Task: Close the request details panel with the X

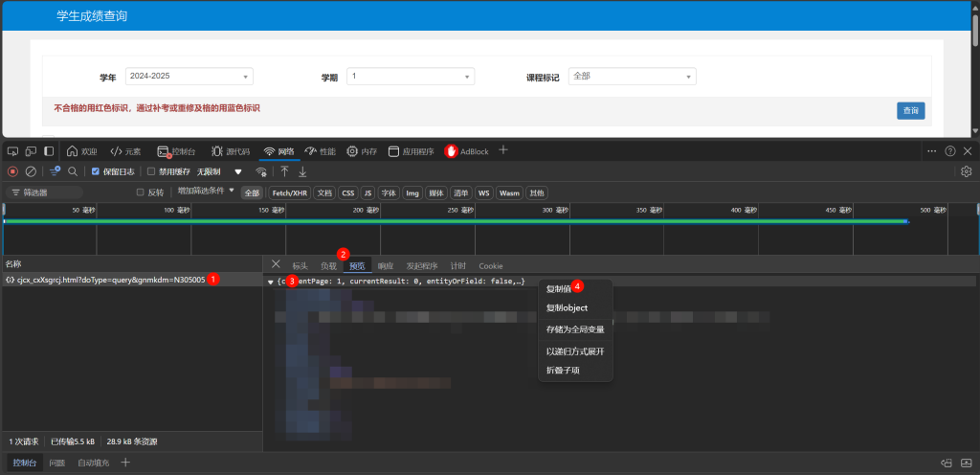Action: pyautogui.click(x=276, y=264)
